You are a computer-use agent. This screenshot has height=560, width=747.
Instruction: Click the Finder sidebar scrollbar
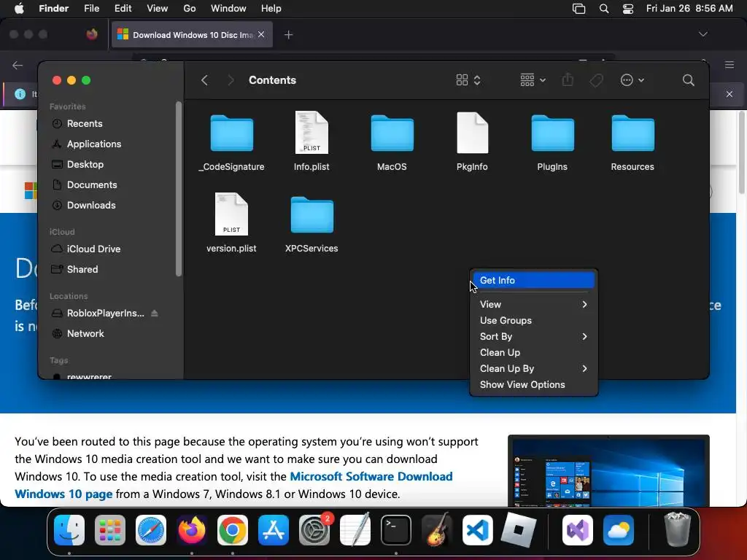point(179,189)
